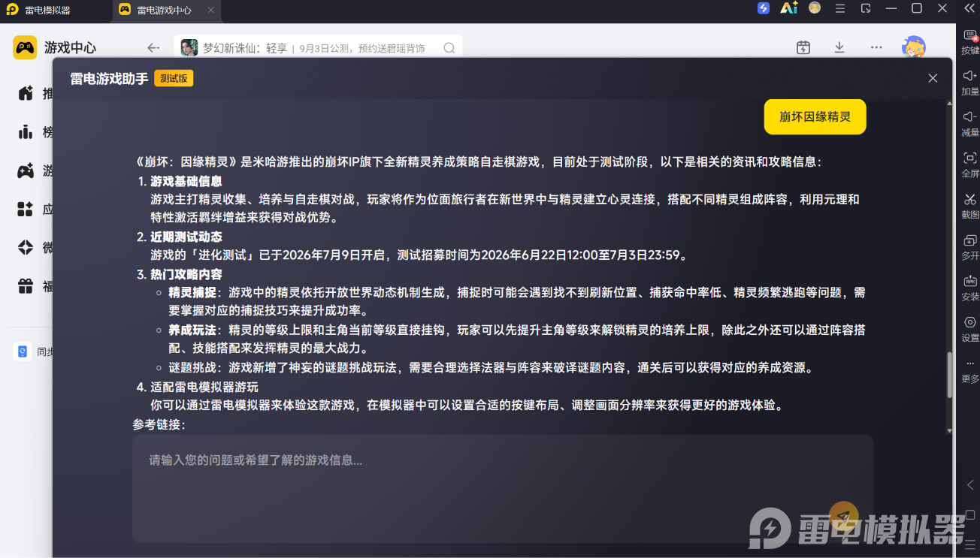The height and width of the screenshot is (558, 980).
Task: Toggle 全屏 fullscreen mode
Action: tap(970, 165)
